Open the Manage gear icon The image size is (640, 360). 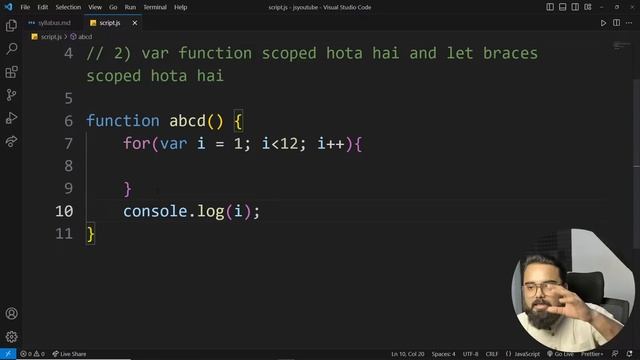coord(11,337)
